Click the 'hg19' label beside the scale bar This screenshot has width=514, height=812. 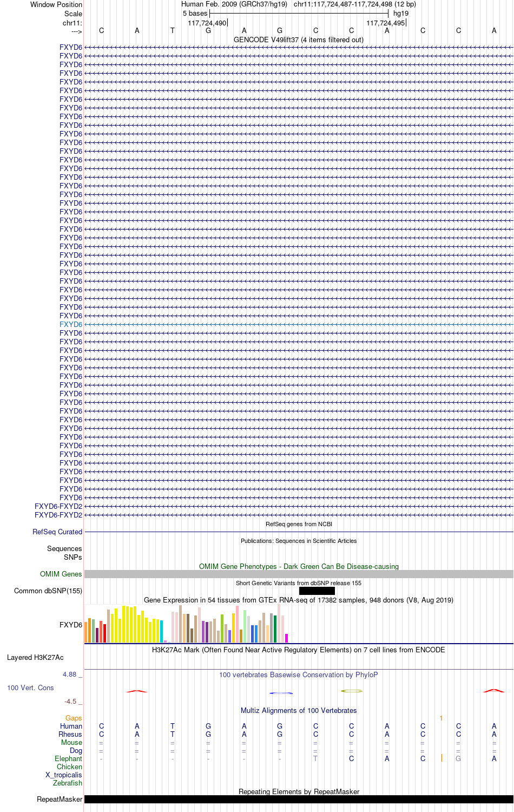point(401,14)
